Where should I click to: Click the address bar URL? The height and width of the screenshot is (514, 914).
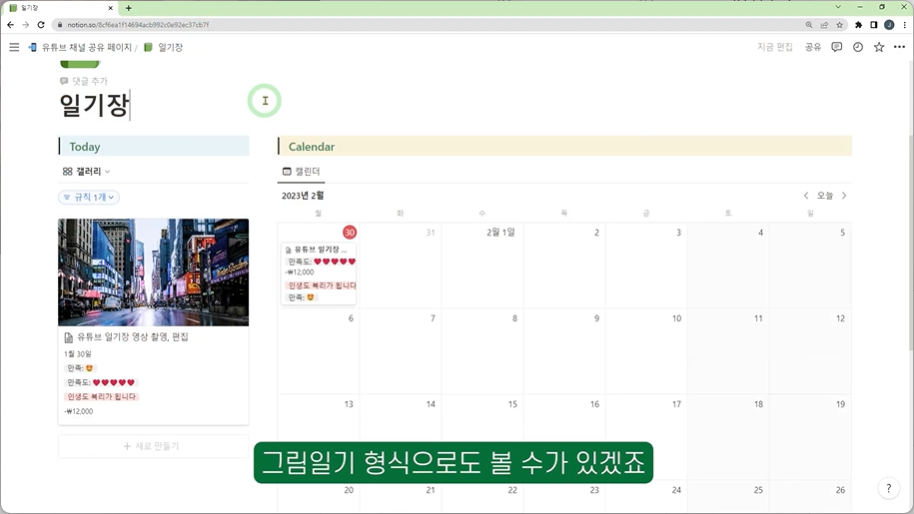(x=138, y=24)
